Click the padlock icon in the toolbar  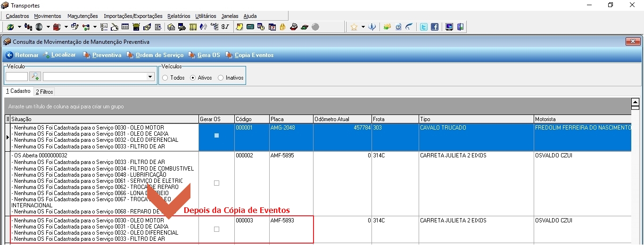point(282,27)
